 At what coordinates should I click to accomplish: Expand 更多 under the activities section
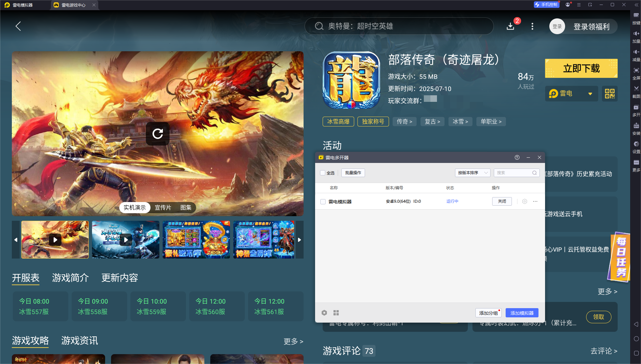coord(607,291)
